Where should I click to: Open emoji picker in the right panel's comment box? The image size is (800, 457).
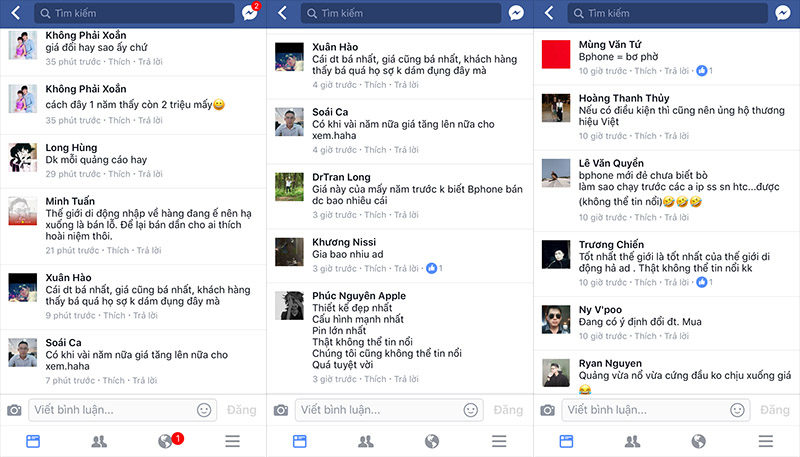pyautogui.click(x=737, y=410)
